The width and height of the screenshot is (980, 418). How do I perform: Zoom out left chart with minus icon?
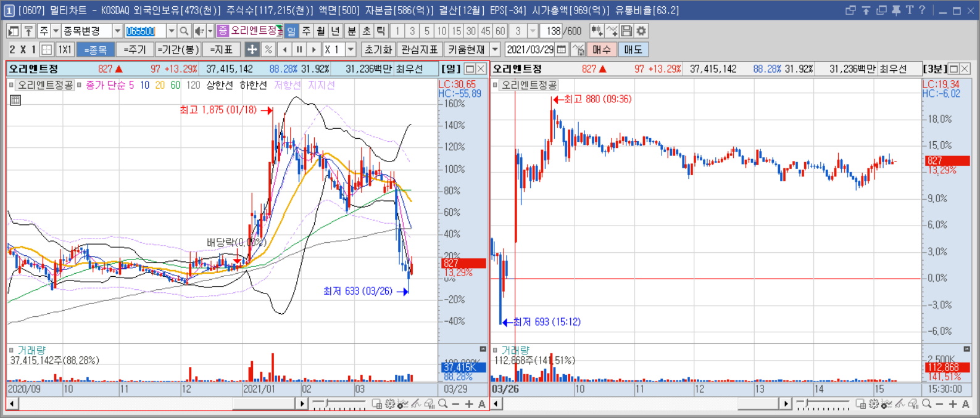click(455, 404)
